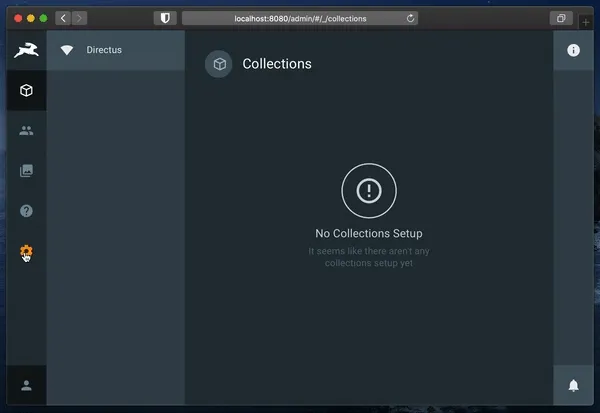Open the user profile icon at sidebar bottom

point(26,385)
